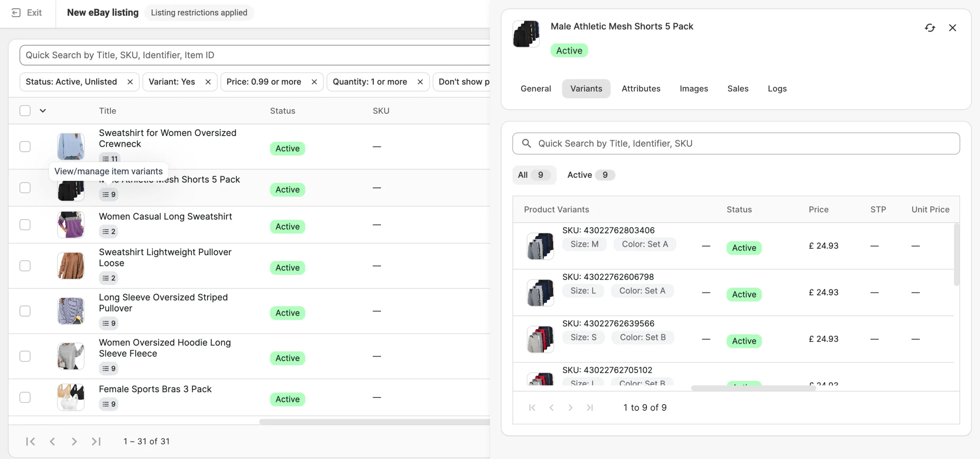The height and width of the screenshot is (459, 980).
Task: Remove the Variant: Yes filter chip
Action: pos(208,82)
